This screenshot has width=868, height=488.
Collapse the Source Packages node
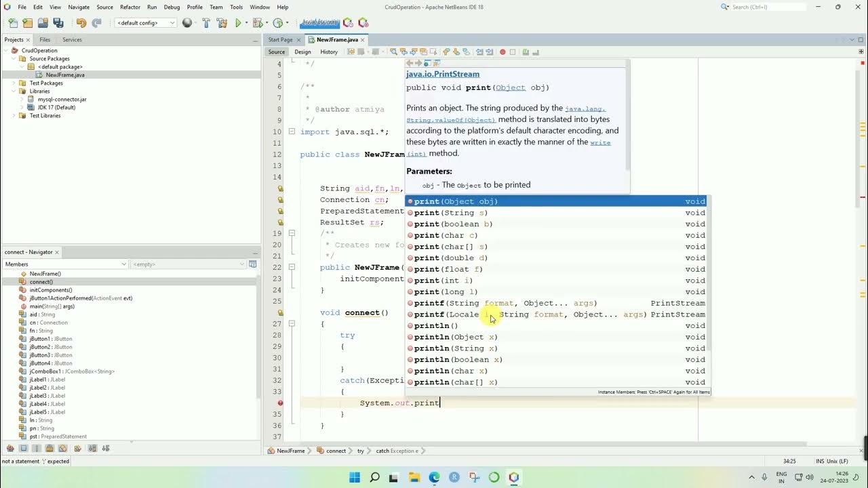(x=14, y=58)
